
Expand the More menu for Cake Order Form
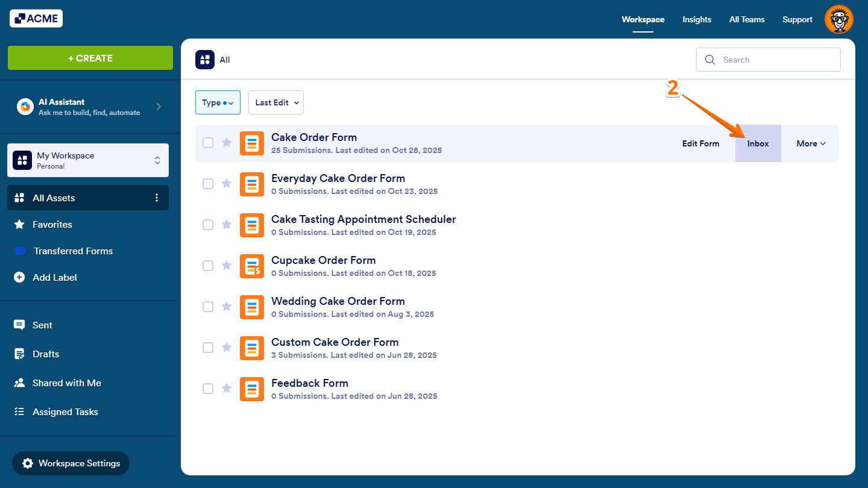(810, 143)
